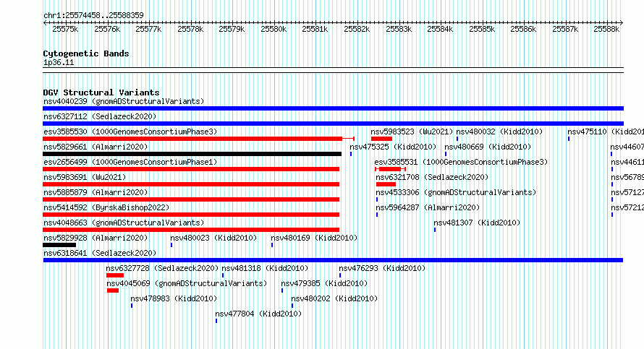Click the Cytogenetic Bands track title

pyautogui.click(x=86, y=53)
